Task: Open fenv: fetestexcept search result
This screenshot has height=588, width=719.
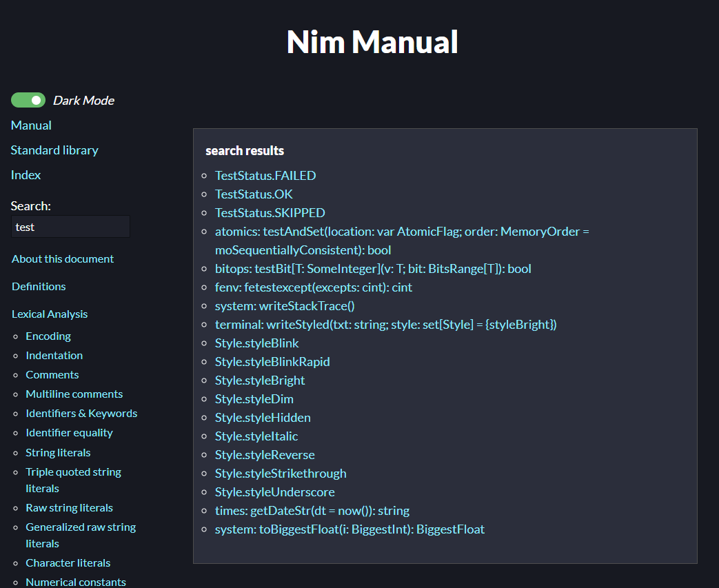Action: tap(314, 287)
